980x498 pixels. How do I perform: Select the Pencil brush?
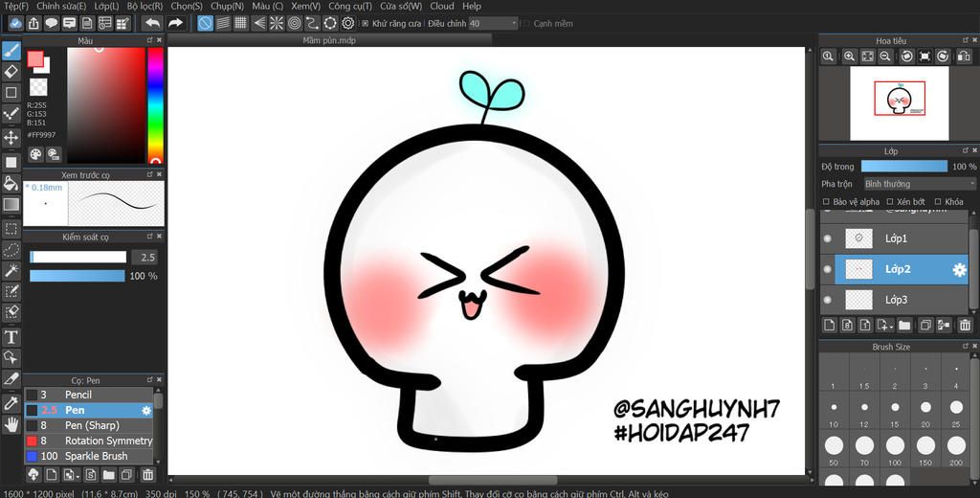[88, 395]
